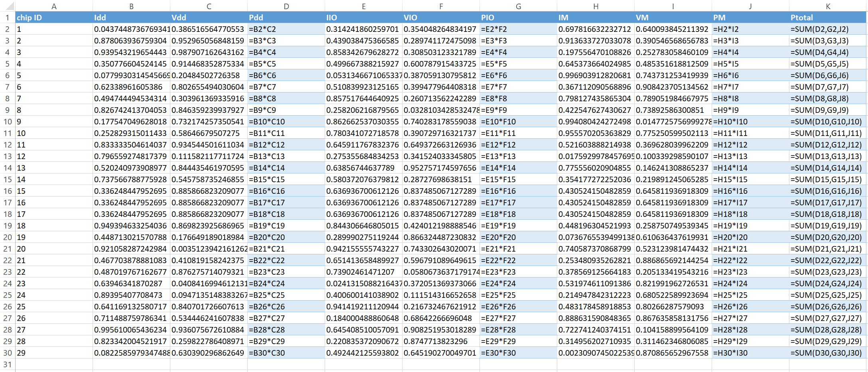The image size is (868, 372).
Task: Select the row 15 header
Action: (8, 179)
